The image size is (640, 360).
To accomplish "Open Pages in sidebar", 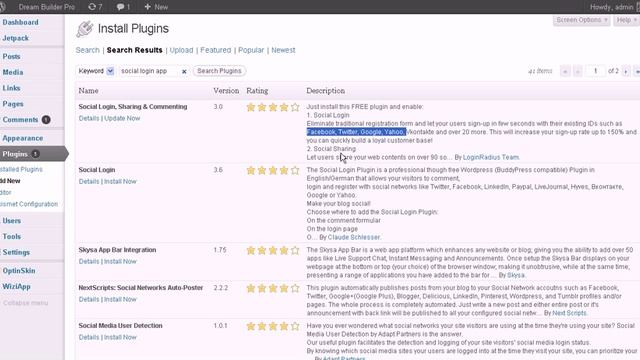I will pyautogui.click(x=13, y=104).
